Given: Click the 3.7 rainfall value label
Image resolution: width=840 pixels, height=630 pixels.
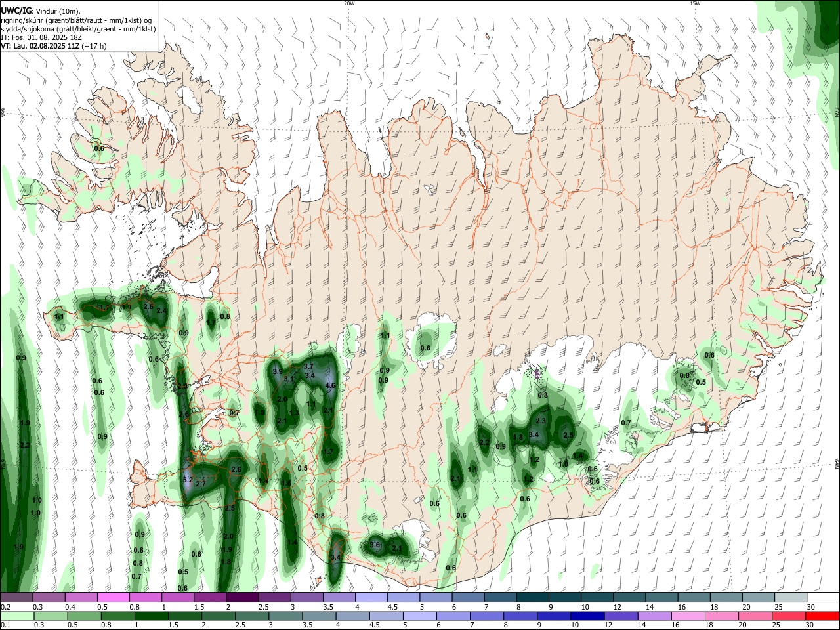Looking at the screenshot, I should click(x=309, y=366).
